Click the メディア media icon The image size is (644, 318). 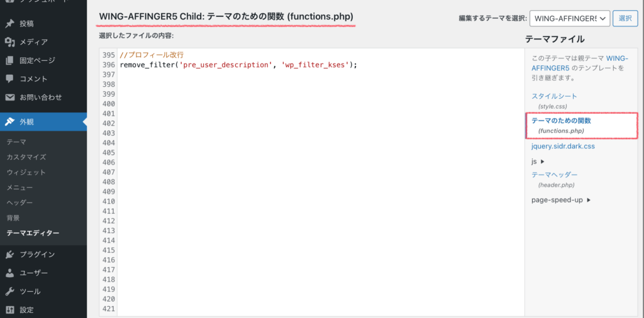(10, 42)
